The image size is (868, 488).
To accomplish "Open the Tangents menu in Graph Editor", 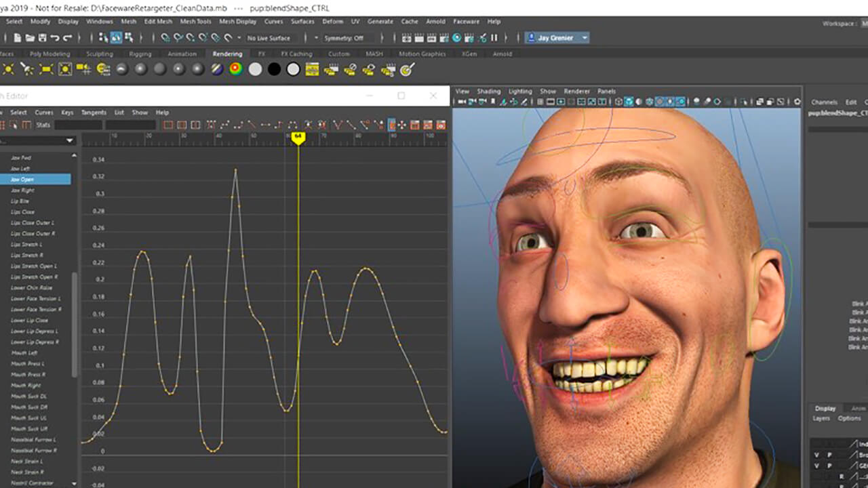I will [94, 113].
